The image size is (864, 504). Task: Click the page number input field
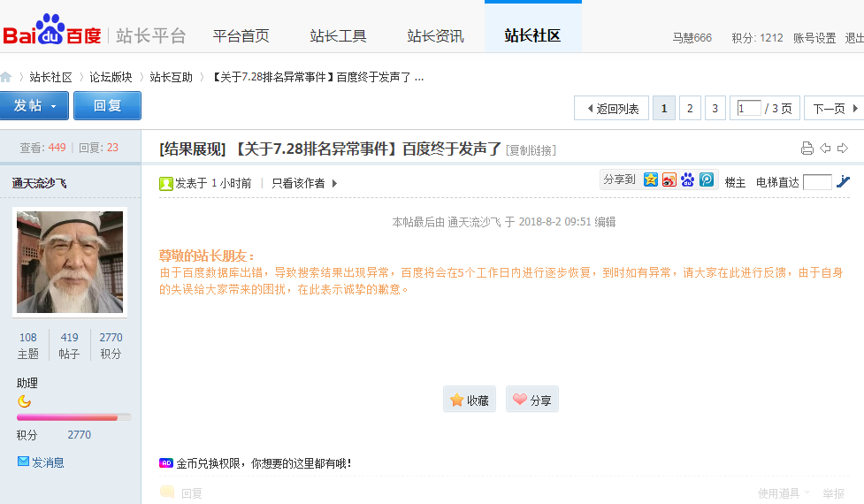[749, 108]
